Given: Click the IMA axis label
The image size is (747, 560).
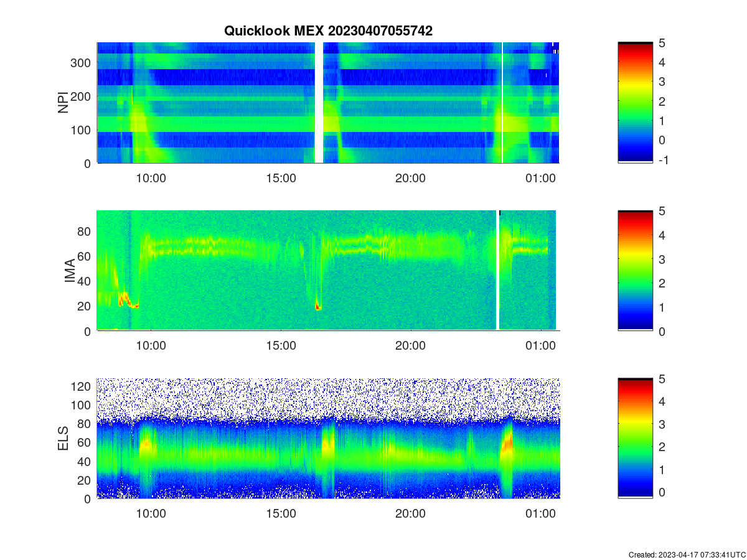Looking at the screenshot, I should (x=70, y=271).
